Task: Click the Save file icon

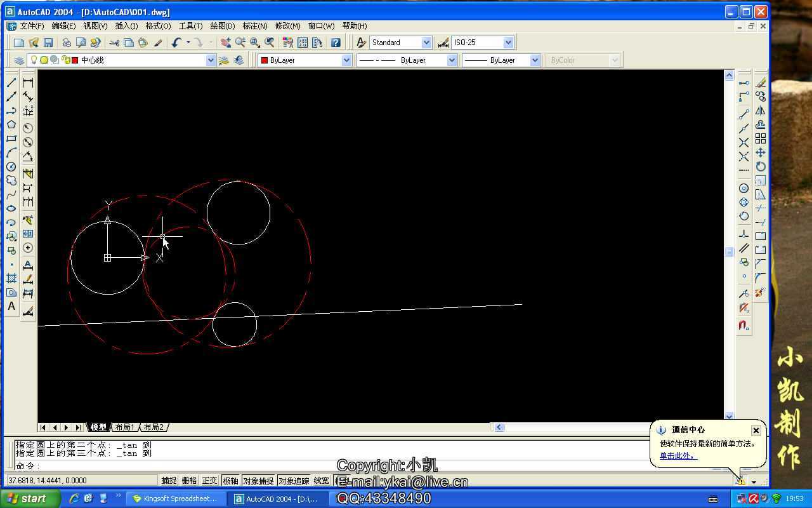Action: (48, 43)
